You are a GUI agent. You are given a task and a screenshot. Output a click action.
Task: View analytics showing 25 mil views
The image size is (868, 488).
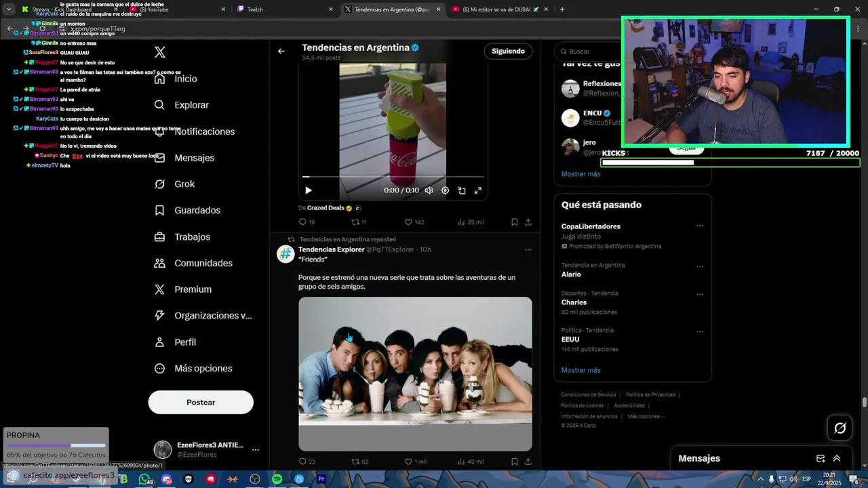click(x=471, y=222)
